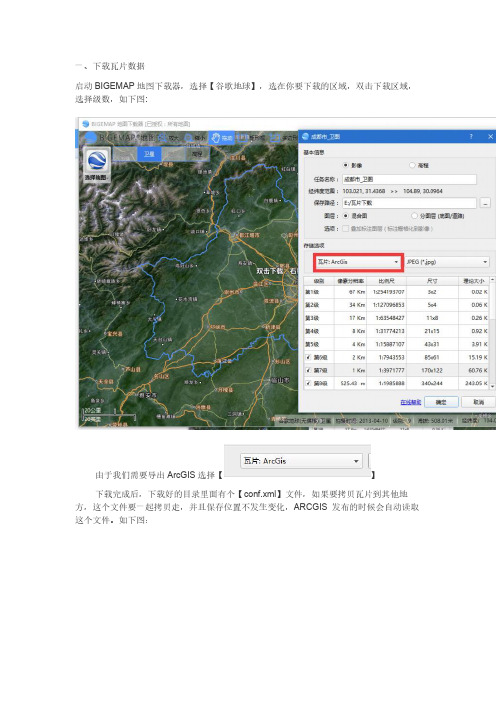Select the 第3级 level row
Image resolution: width=496 pixels, height=702 pixels.
(x=397, y=318)
